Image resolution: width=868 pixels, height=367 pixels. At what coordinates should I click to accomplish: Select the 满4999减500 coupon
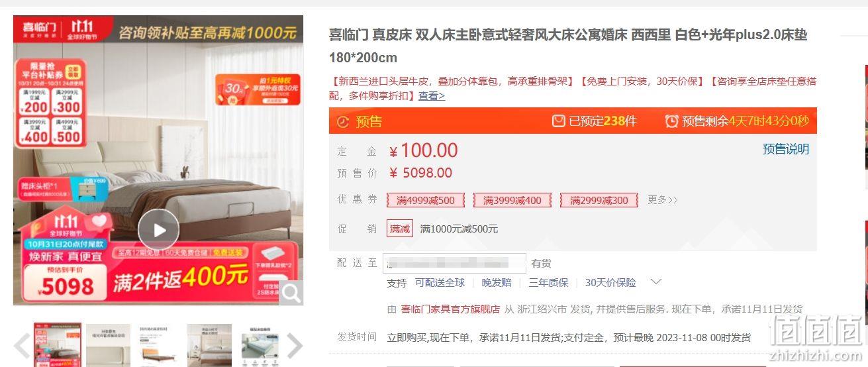click(x=426, y=200)
